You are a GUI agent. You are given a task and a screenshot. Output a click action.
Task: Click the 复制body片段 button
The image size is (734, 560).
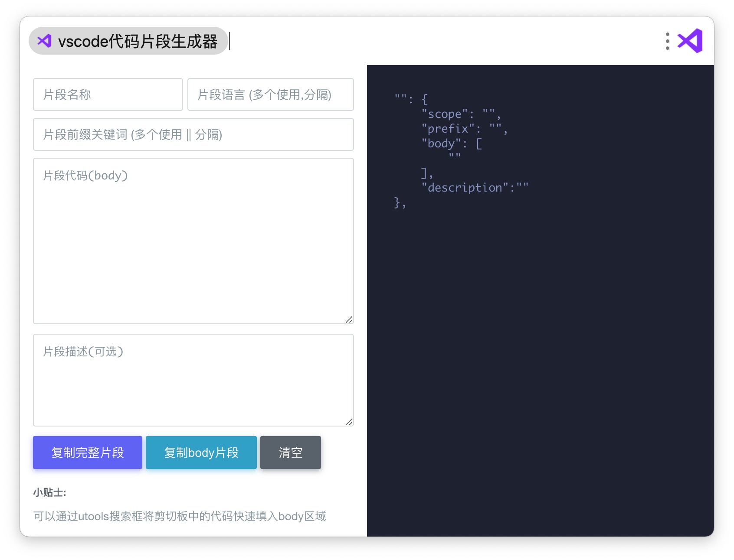pyautogui.click(x=201, y=453)
